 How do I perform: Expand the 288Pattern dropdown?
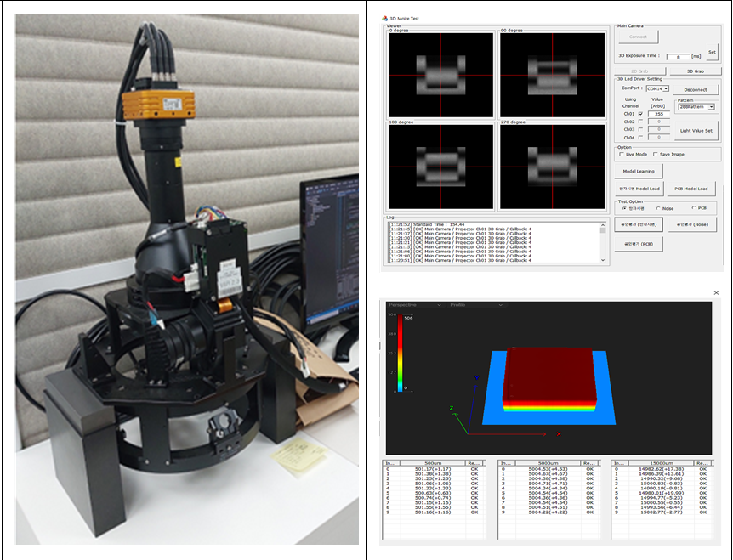pos(696,107)
